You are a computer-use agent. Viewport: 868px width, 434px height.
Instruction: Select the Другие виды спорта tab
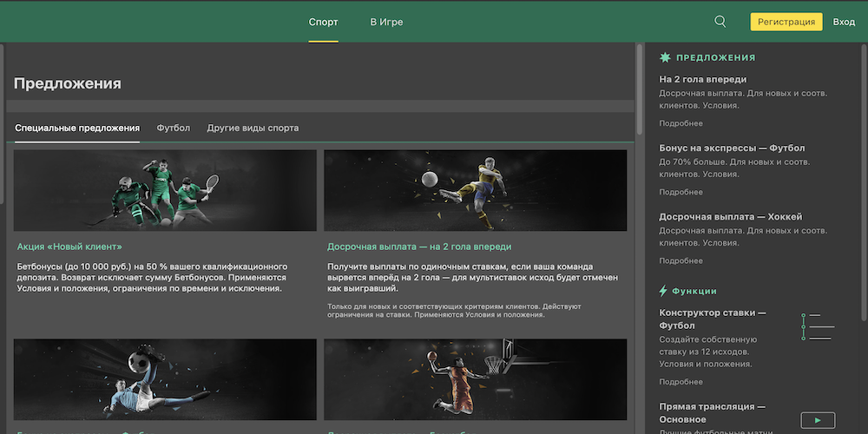point(253,128)
